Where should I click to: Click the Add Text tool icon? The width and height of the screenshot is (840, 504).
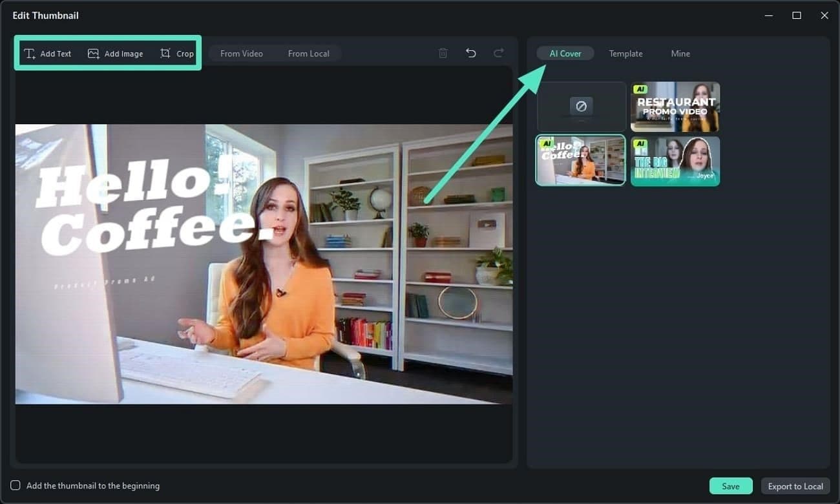click(x=30, y=54)
